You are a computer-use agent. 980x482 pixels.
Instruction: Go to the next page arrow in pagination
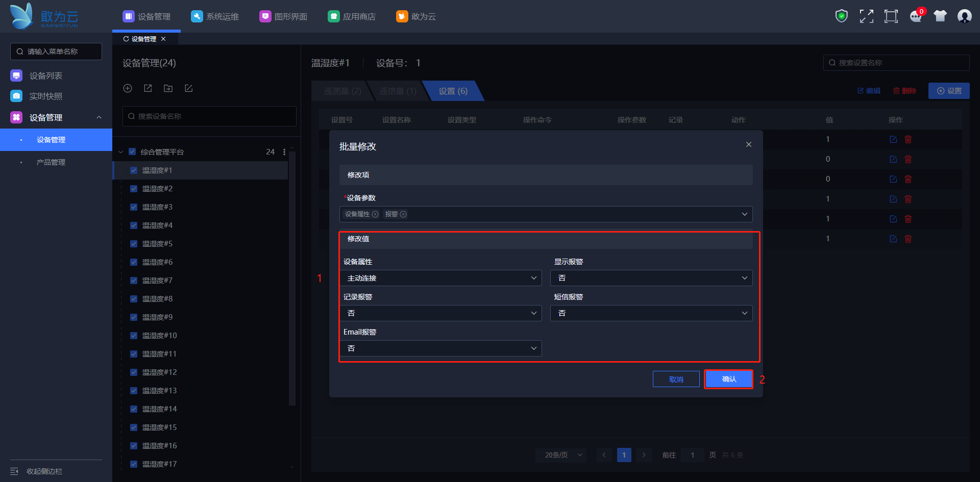click(x=644, y=455)
